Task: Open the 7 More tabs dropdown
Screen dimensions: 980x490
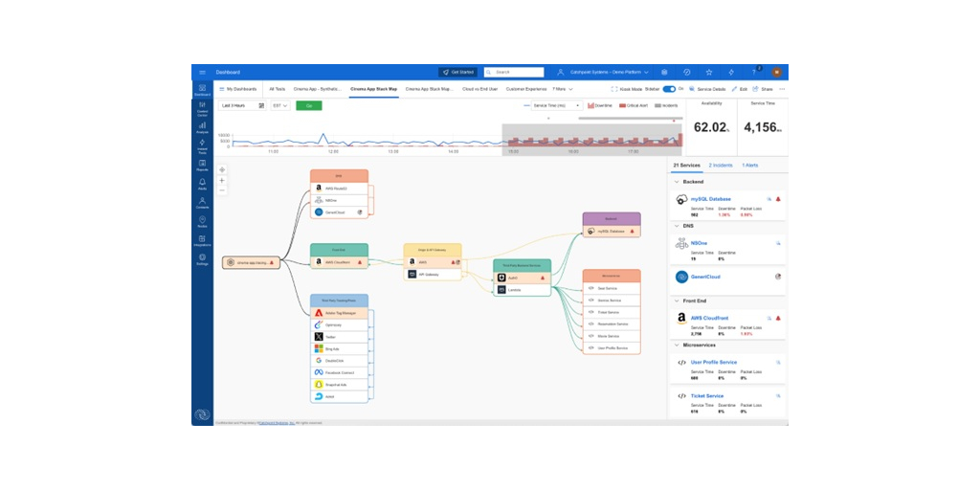Action: tap(563, 89)
